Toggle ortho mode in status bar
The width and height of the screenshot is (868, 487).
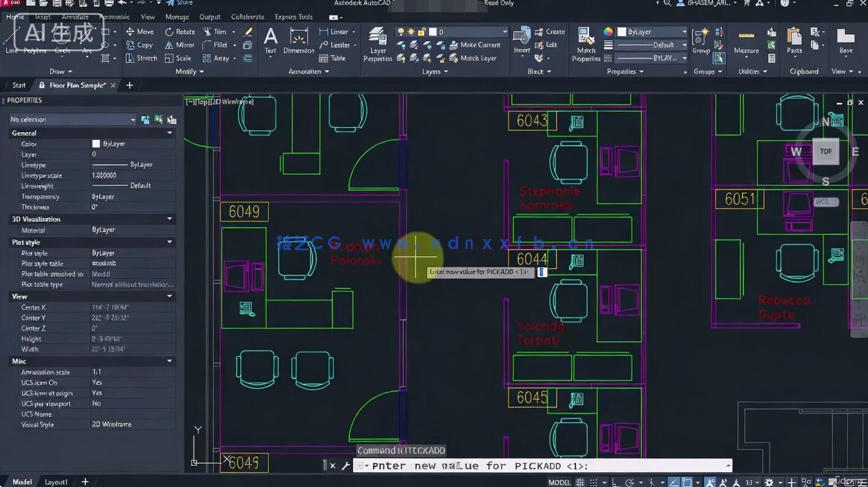(x=615, y=481)
